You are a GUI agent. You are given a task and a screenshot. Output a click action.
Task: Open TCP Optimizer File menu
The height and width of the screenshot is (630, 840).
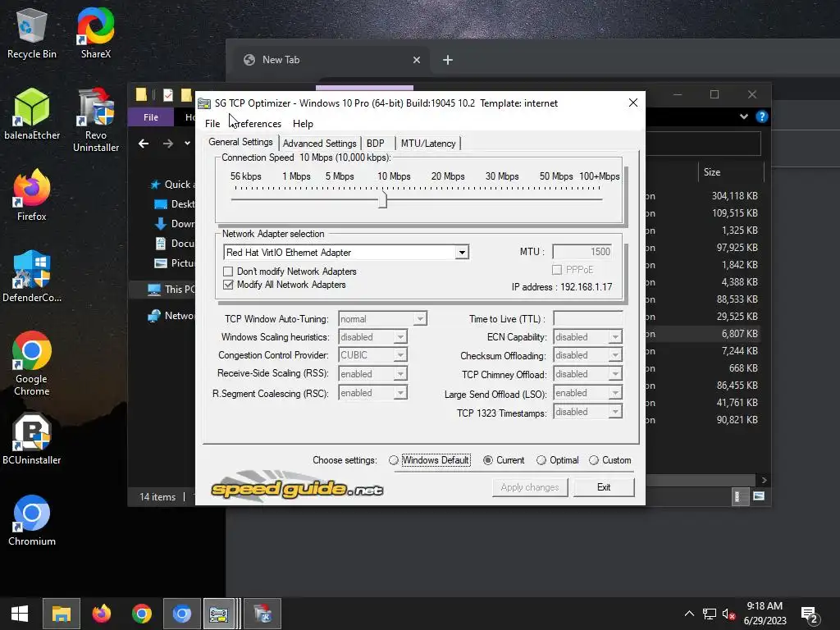pyautogui.click(x=212, y=124)
